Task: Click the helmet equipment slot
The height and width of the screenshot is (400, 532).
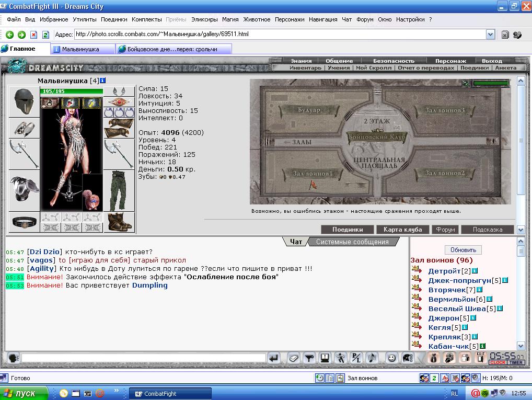Action: click(24, 101)
